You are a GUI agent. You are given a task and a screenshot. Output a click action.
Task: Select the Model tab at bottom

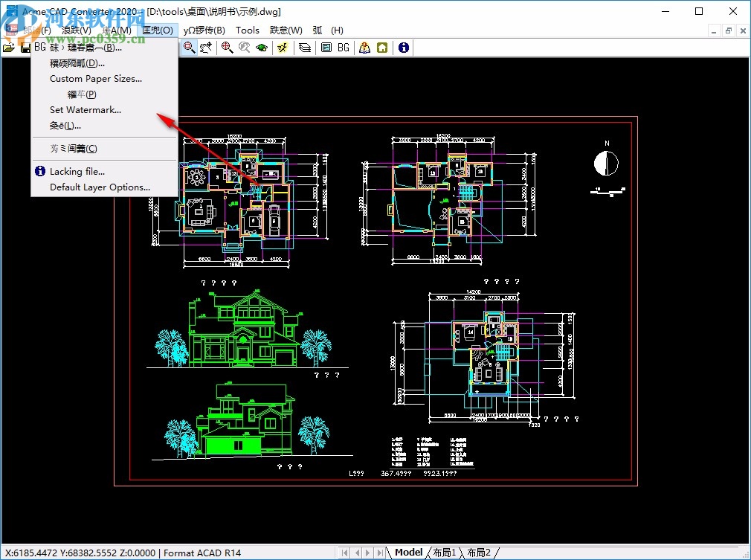click(x=408, y=553)
